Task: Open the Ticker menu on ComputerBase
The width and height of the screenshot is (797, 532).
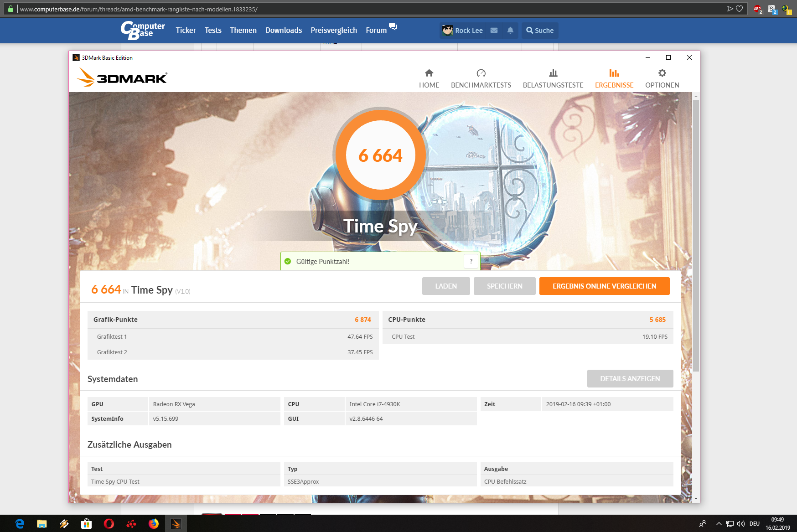Action: click(x=186, y=31)
